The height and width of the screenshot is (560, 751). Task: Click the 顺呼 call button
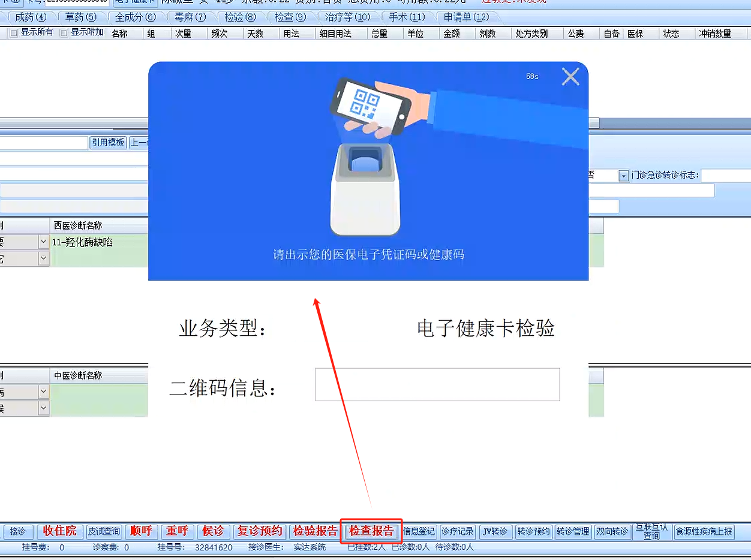click(142, 531)
